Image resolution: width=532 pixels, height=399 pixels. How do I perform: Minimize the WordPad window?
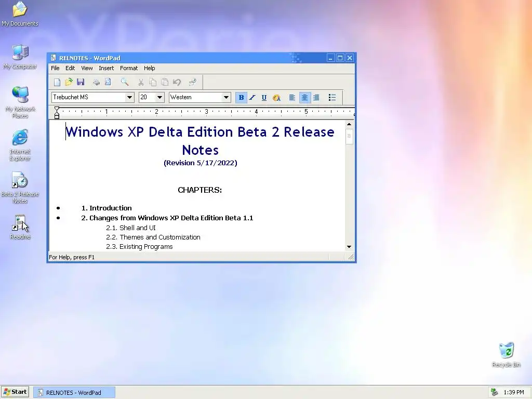point(330,58)
